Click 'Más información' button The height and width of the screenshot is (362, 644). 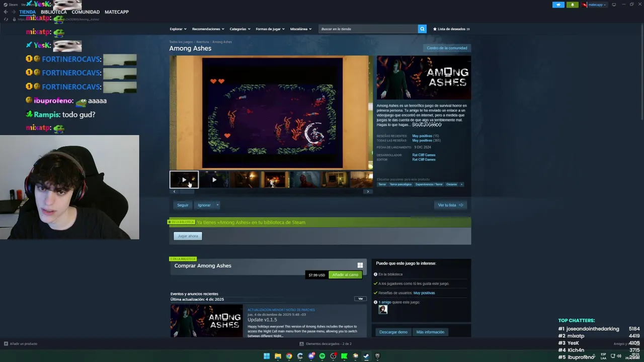click(x=430, y=332)
